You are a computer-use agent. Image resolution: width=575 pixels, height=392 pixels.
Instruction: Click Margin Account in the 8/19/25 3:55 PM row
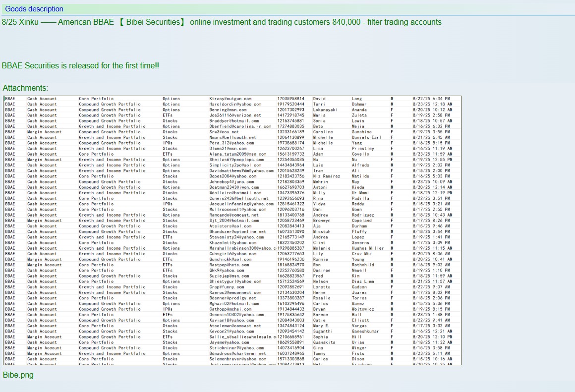pyautogui.click(x=45, y=132)
